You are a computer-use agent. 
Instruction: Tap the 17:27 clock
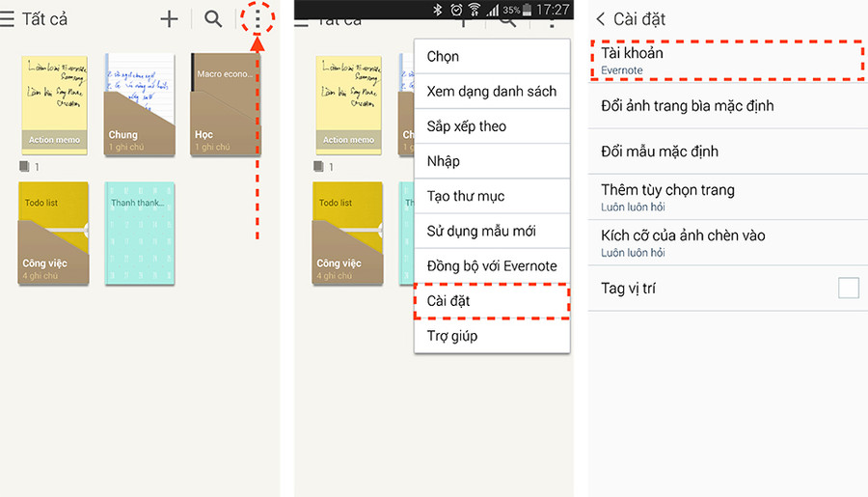click(553, 10)
